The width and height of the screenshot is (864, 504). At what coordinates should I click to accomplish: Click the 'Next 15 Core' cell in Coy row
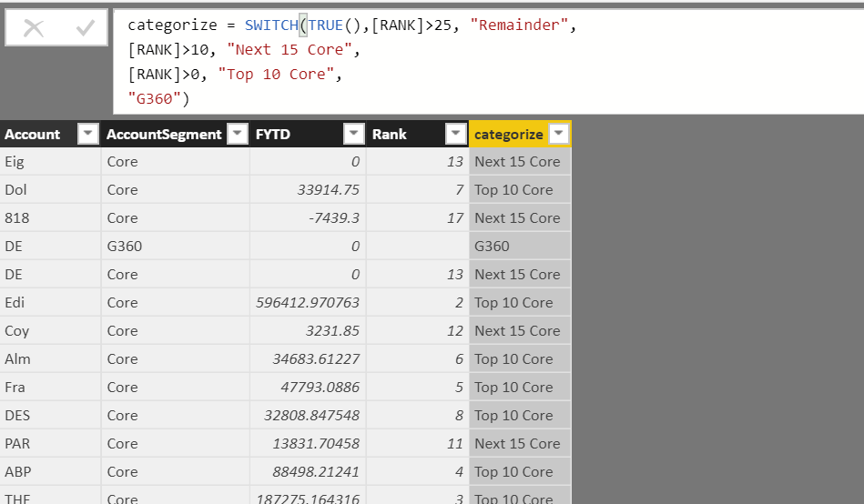click(x=520, y=330)
